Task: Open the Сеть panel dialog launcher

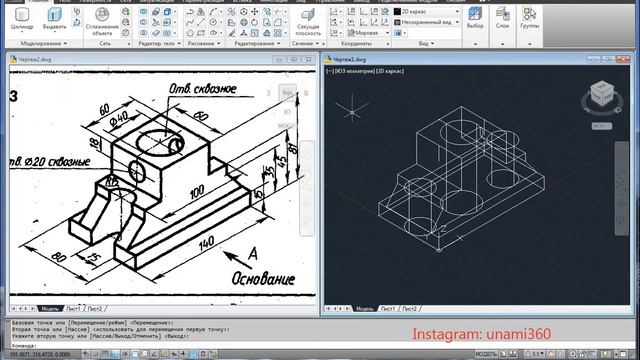Action: pyautogui.click(x=129, y=44)
